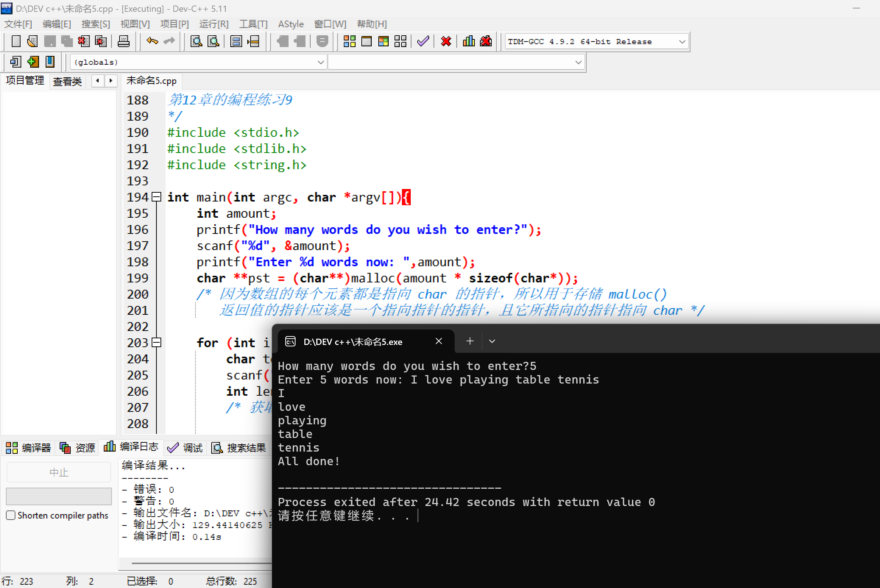Click the compile progress bar
This screenshot has height=588, width=880.
tap(59, 496)
